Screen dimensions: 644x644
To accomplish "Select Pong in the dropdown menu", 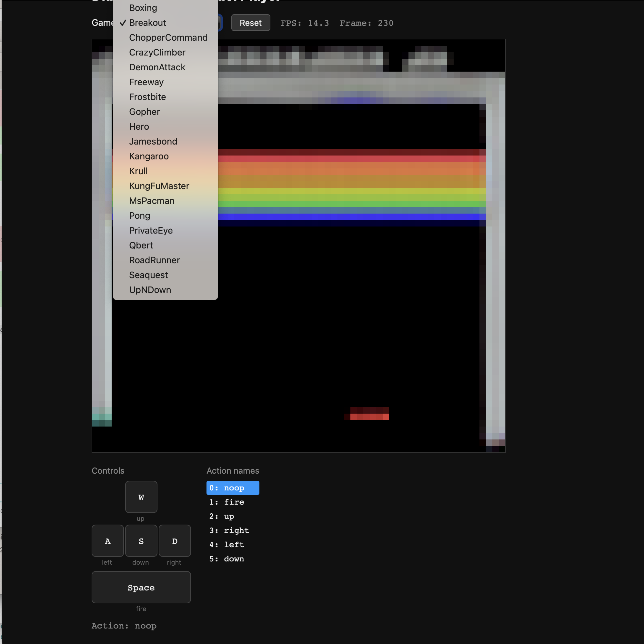I will pos(165,216).
